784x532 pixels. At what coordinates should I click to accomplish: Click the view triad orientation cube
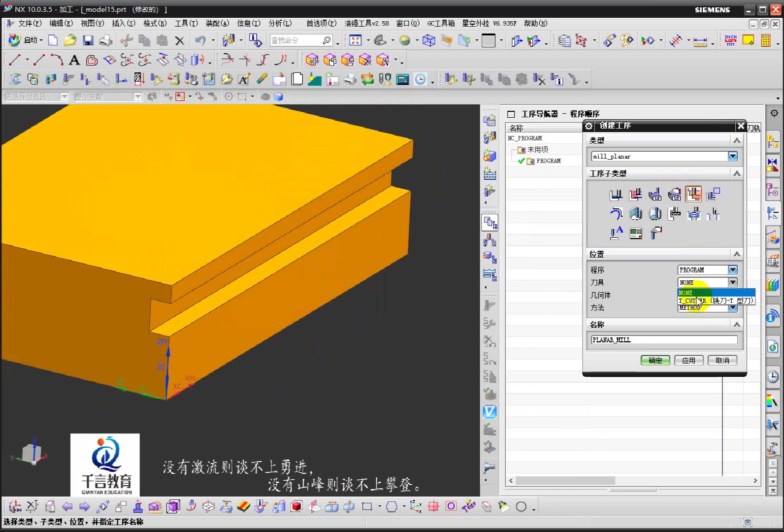[32, 452]
